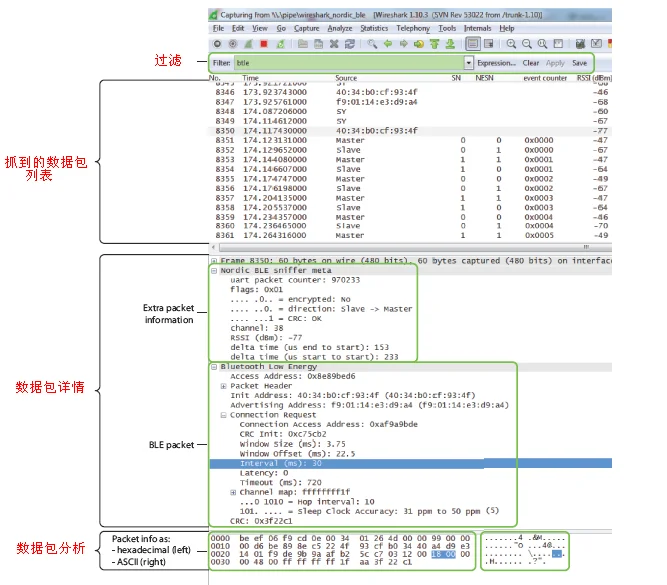Select the highlighted Interval (ms): 30 row
The image size is (667, 585).
coord(411,463)
